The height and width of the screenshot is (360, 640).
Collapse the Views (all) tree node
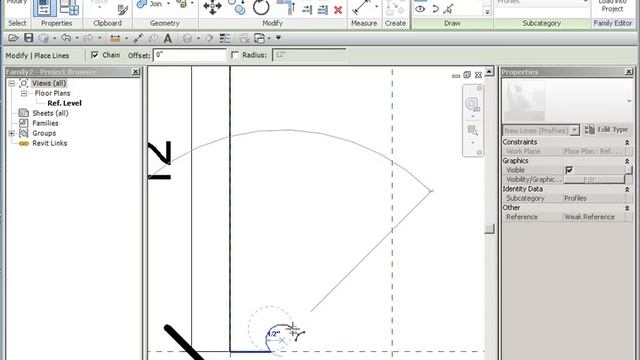11,83
